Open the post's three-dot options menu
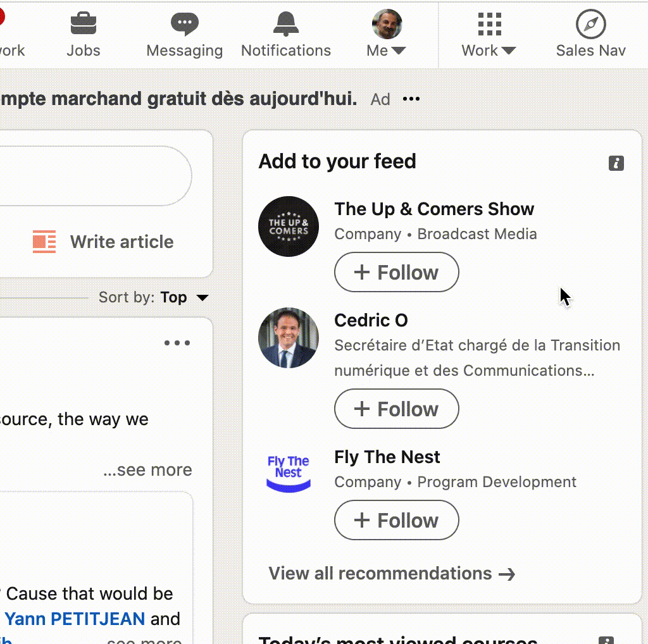 coord(177,343)
